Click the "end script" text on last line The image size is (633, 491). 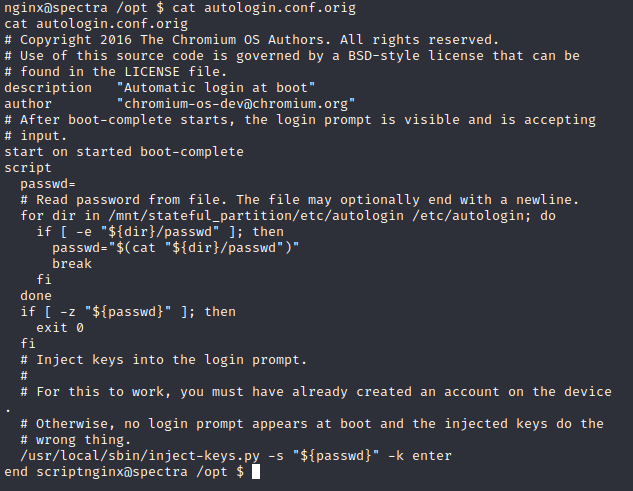(x=44, y=472)
